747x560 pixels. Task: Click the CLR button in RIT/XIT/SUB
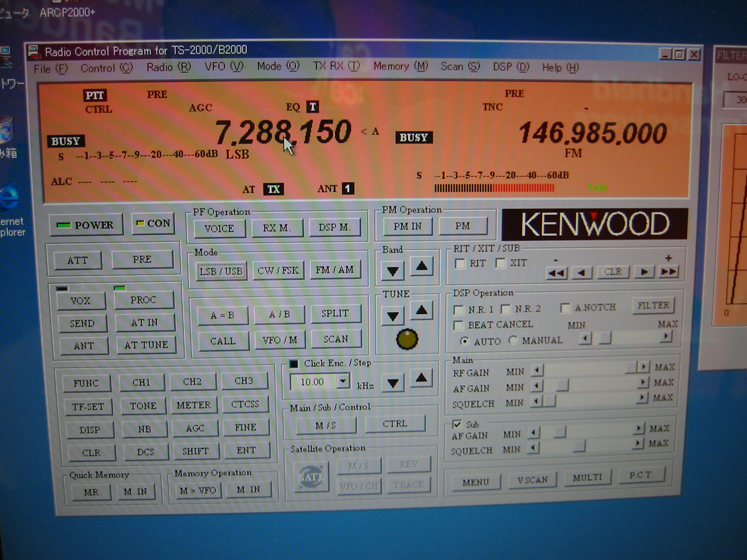click(613, 272)
